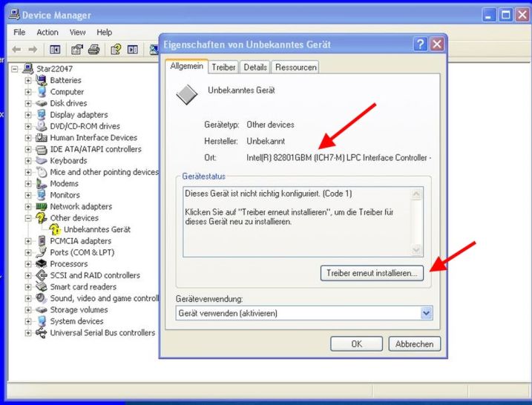The height and width of the screenshot is (405, 532).
Task: Click Treiber erneut installieren button
Action: [372, 273]
